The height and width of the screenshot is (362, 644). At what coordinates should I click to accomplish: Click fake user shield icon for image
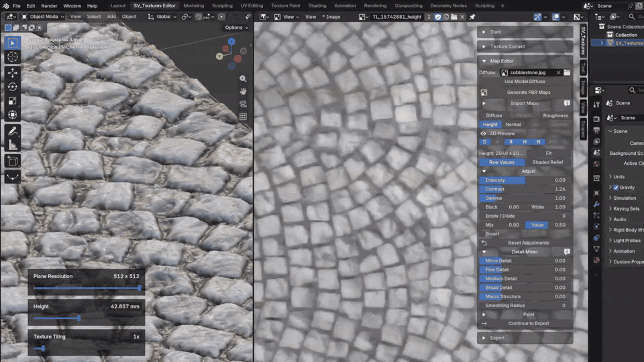(438, 17)
